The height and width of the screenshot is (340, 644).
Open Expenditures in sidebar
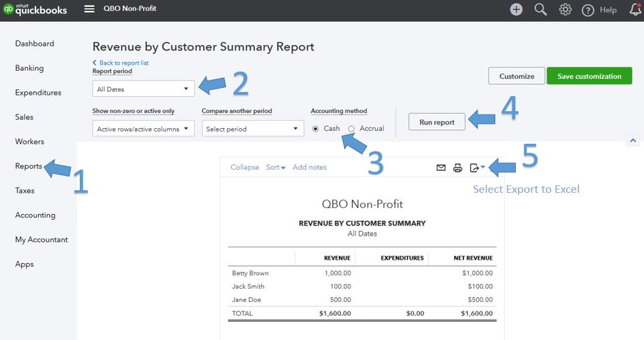38,93
